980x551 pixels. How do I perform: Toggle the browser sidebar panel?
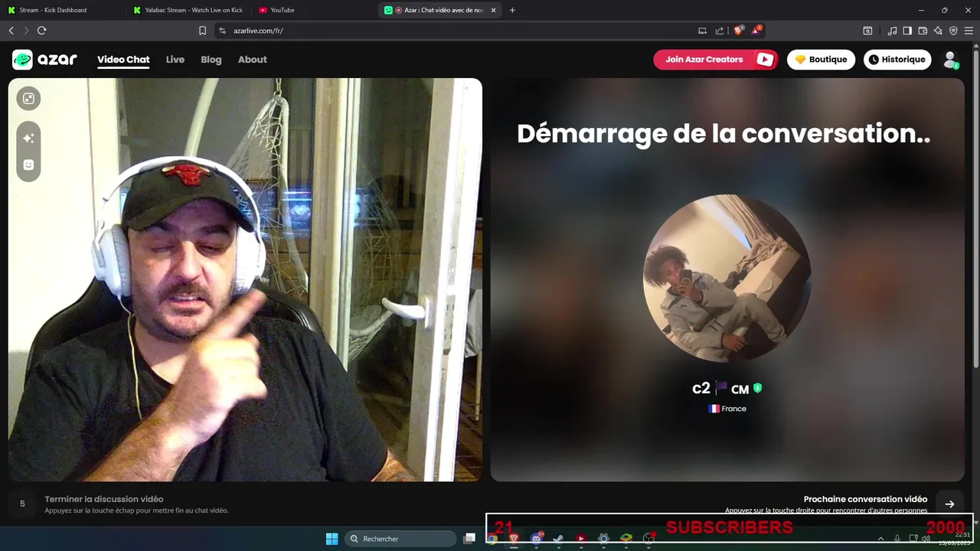click(907, 31)
